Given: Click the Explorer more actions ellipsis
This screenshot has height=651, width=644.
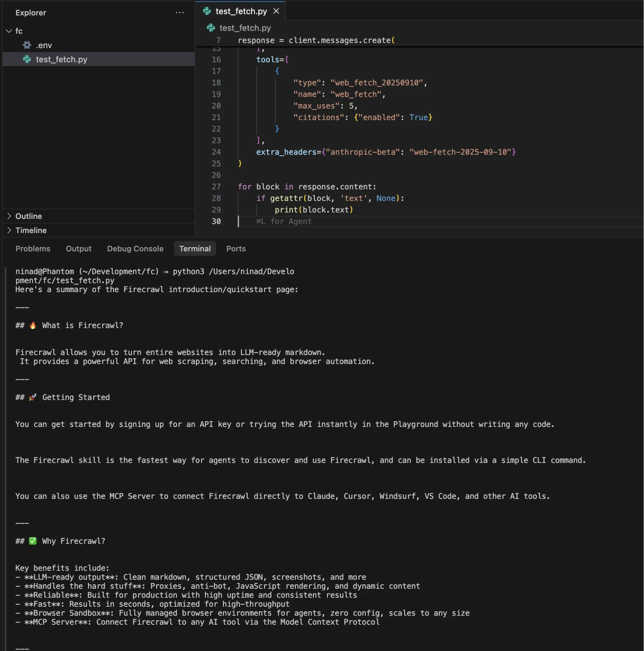Looking at the screenshot, I should pos(180,13).
